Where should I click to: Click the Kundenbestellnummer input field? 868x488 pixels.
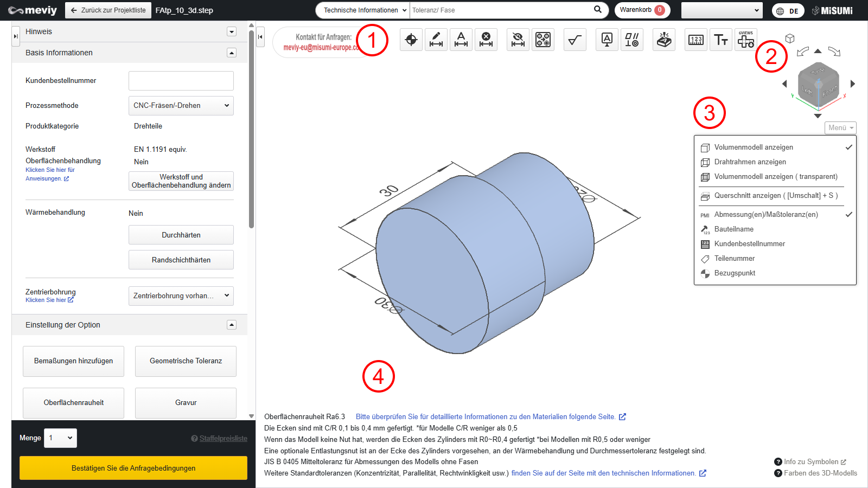coord(181,81)
